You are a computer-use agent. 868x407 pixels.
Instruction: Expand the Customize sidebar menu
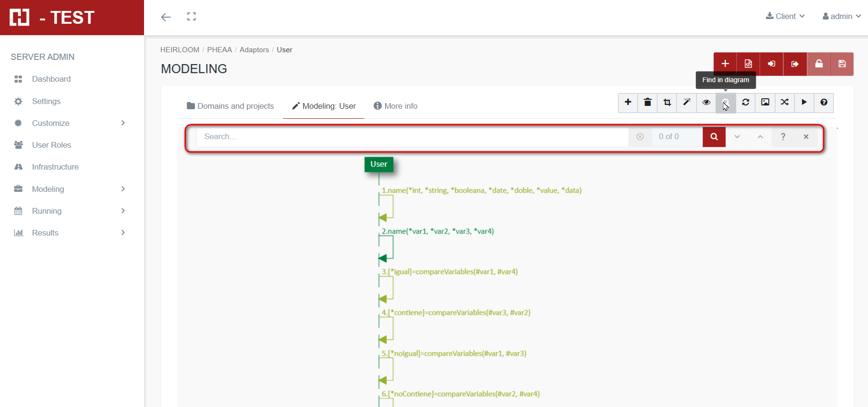pos(71,123)
